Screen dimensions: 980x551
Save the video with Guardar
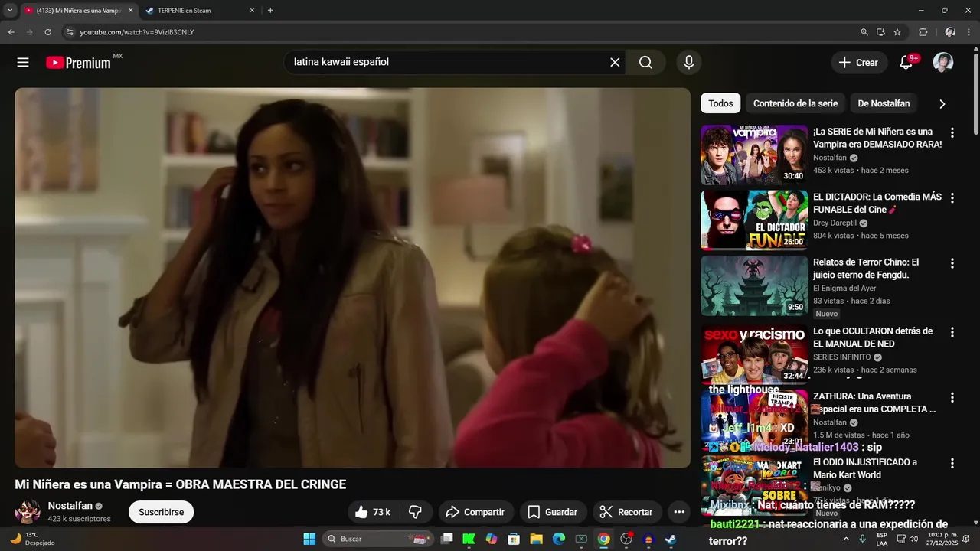pos(552,512)
